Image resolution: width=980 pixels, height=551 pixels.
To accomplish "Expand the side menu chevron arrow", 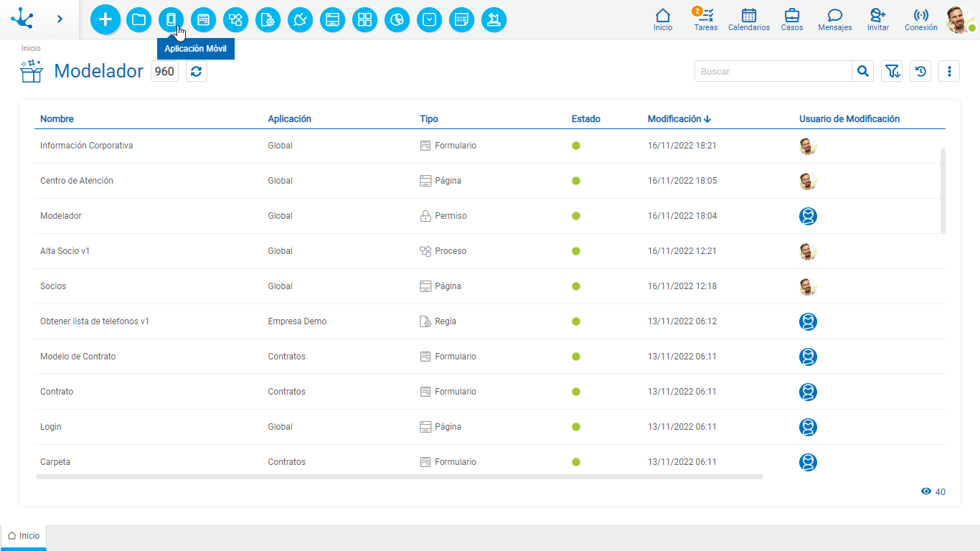I will click(x=60, y=19).
